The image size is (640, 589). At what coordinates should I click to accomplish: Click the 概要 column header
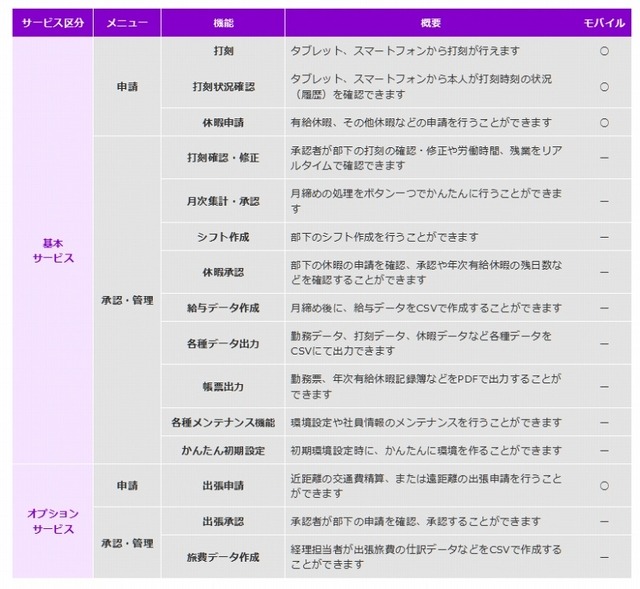431,23
